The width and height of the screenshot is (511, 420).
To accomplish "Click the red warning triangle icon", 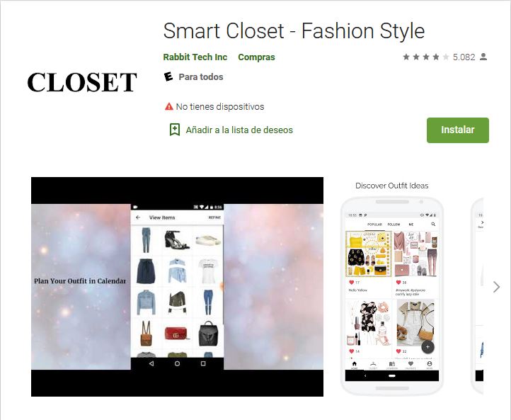I will (x=169, y=106).
